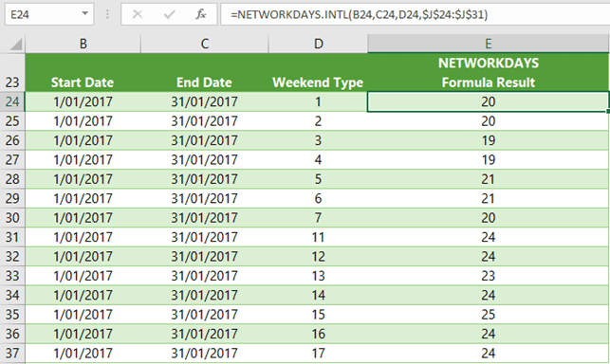610x364 pixels.
Task: Click the Start Date header cell
Action: [83, 73]
